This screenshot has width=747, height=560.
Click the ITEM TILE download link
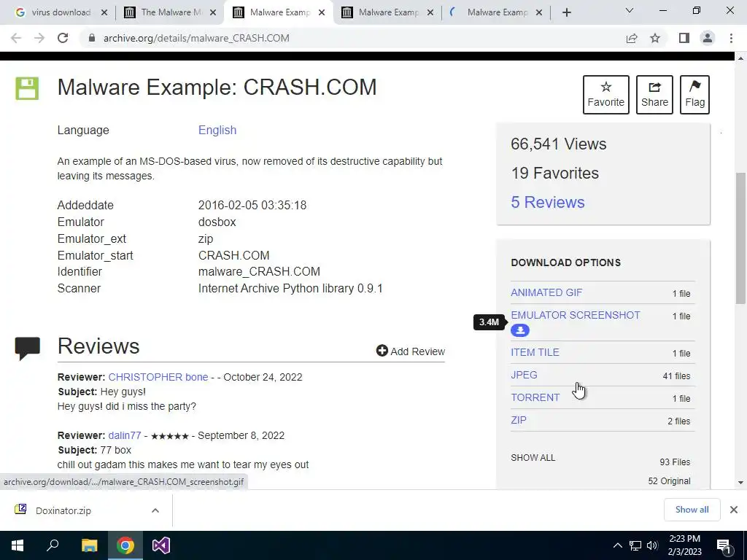535,352
